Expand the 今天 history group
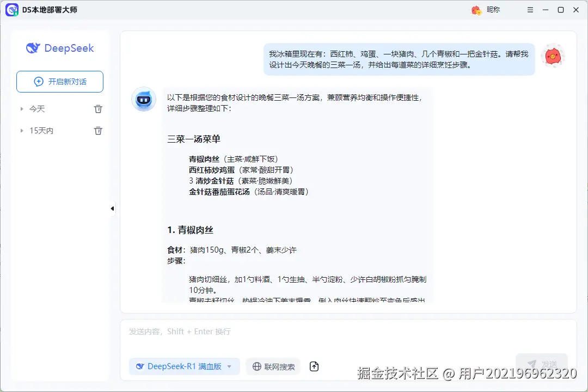 (x=22, y=109)
